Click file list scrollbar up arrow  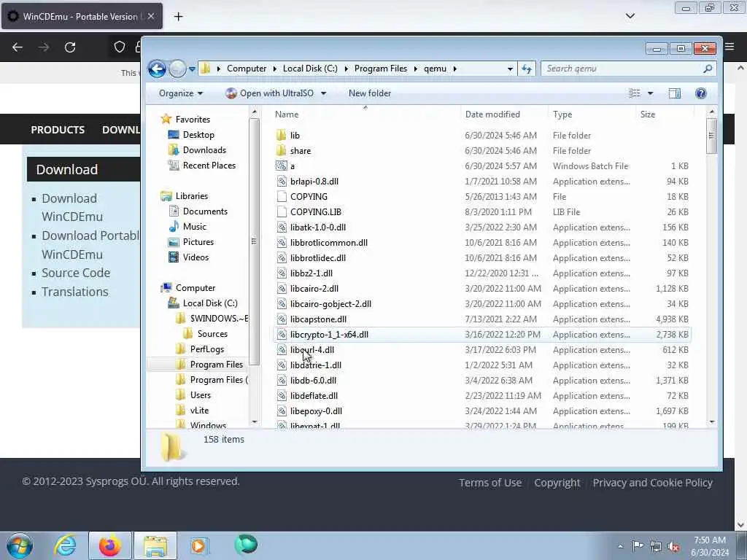click(x=712, y=112)
